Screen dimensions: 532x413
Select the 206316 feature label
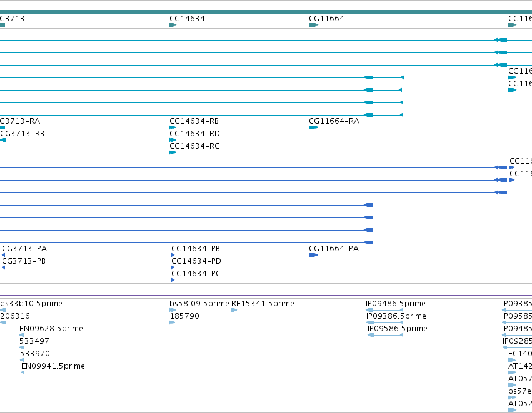[15, 316]
